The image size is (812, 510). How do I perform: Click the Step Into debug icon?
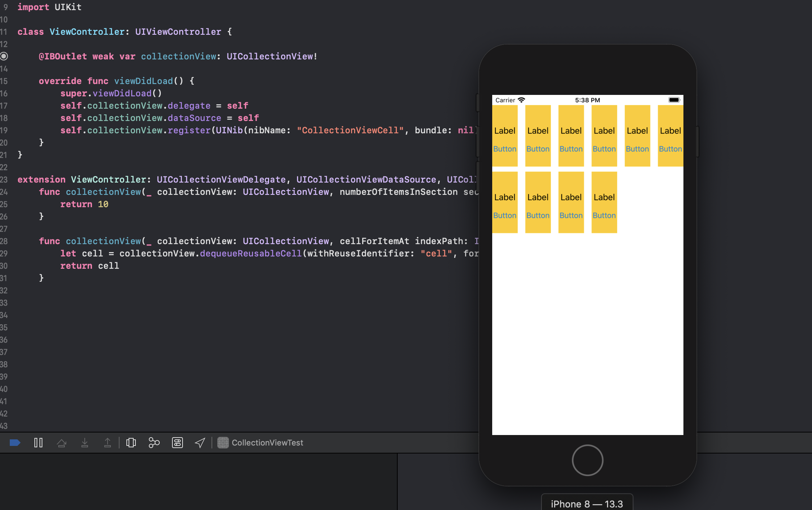tap(85, 443)
